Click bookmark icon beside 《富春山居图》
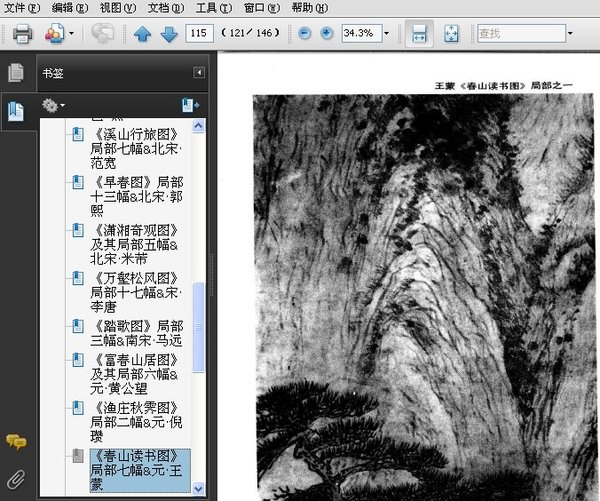The width and height of the screenshot is (600, 501). coord(78,360)
